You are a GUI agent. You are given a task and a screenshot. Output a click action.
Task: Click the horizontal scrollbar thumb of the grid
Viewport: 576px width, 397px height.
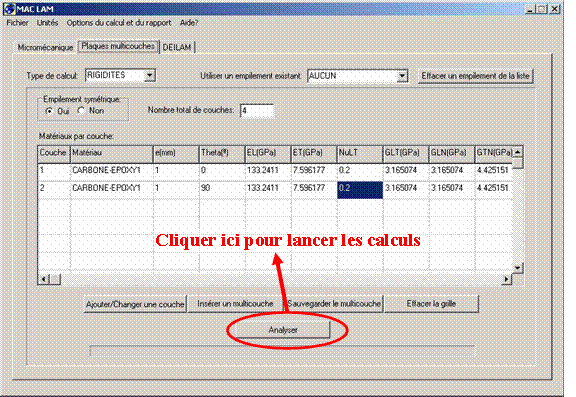click(x=55, y=279)
